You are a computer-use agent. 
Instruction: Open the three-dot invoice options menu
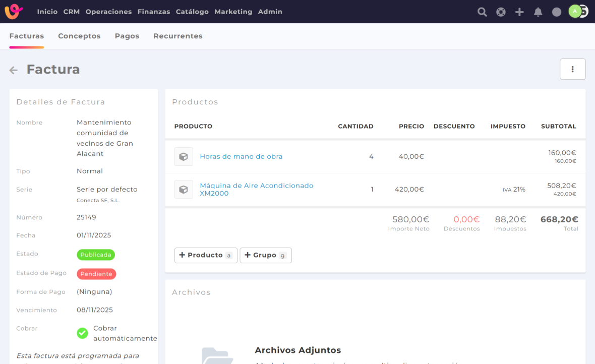tap(572, 69)
